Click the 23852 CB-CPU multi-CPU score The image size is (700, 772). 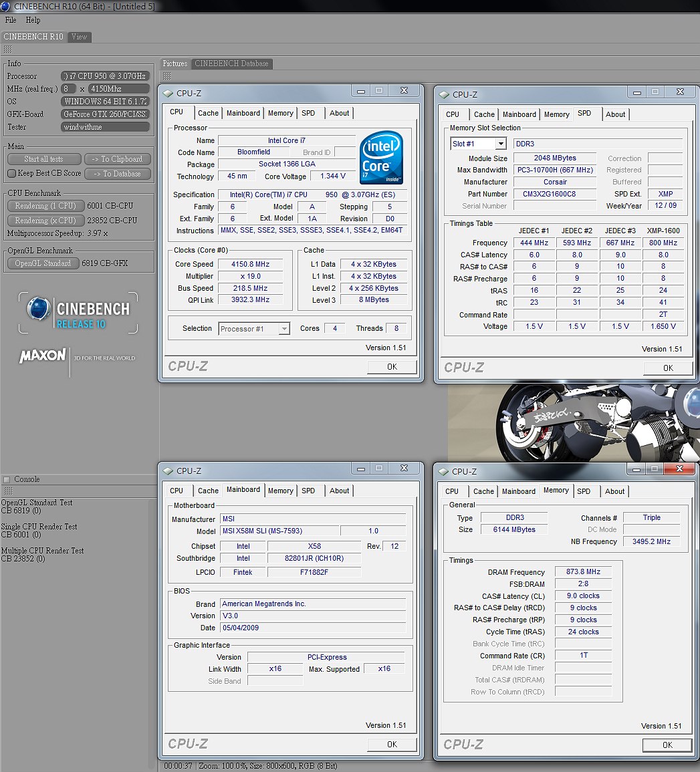112,221
